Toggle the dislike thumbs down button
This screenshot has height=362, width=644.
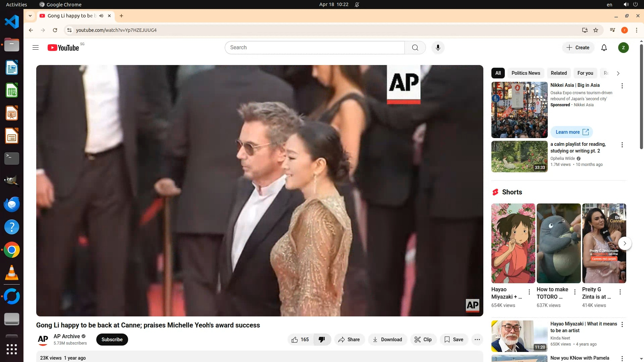(322, 340)
